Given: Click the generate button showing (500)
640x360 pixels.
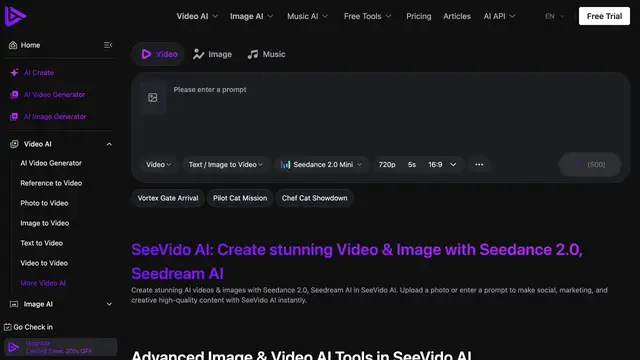Looking at the screenshot, I should pos(590,164).
